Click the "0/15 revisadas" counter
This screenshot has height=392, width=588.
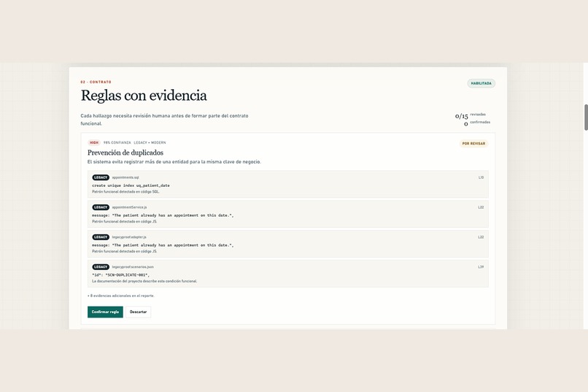[471, 115]
